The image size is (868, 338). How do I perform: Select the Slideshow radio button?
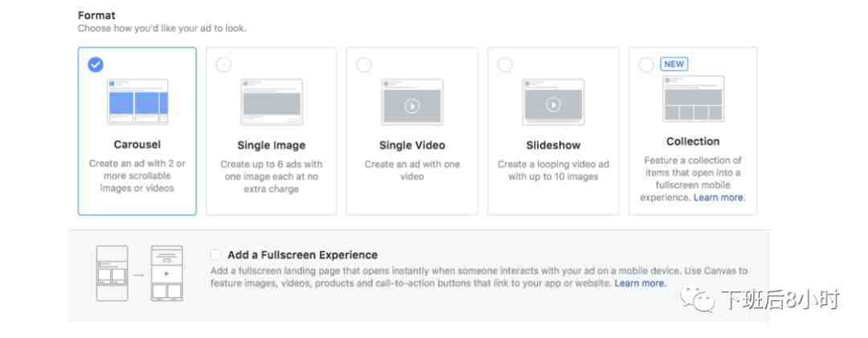[x=505, y=65]
